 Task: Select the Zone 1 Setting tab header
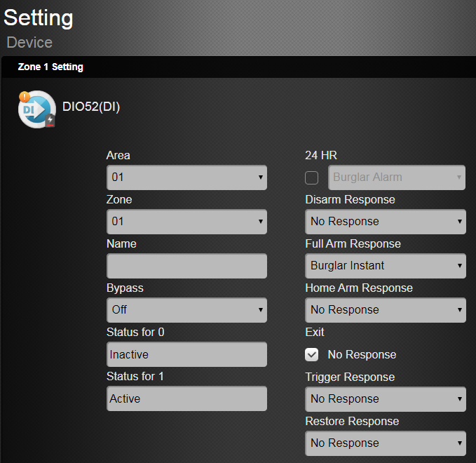(x=50, y=67)
